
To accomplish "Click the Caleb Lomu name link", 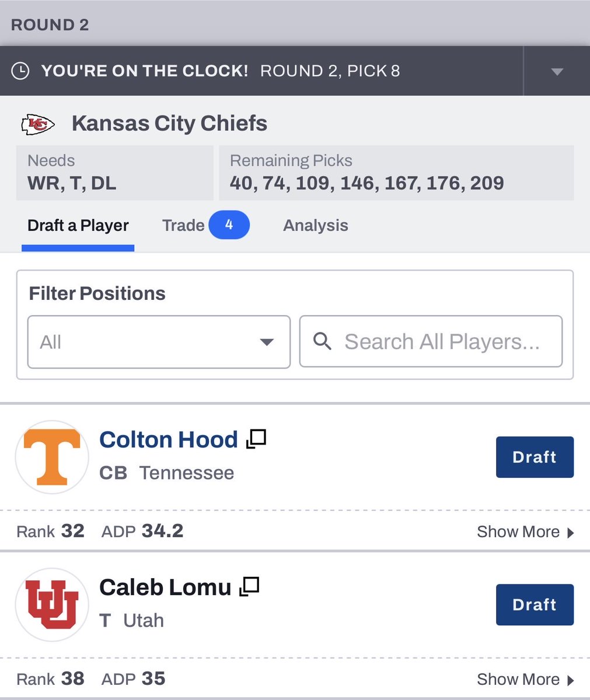I will (165, 587).
